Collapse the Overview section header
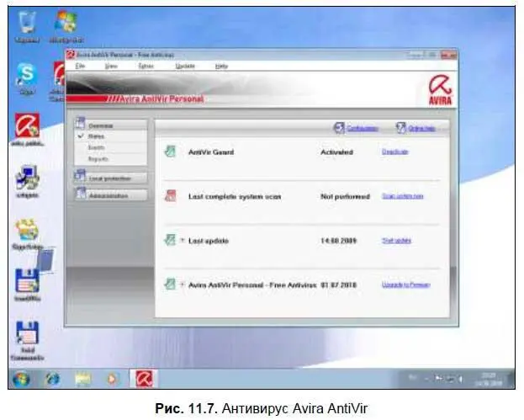The width and height of the screenshot is (524, 420). coord(111,125)
